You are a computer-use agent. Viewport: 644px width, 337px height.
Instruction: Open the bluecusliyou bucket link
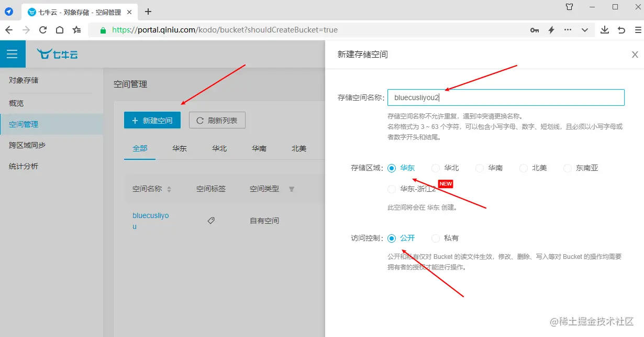click(151, 221)
